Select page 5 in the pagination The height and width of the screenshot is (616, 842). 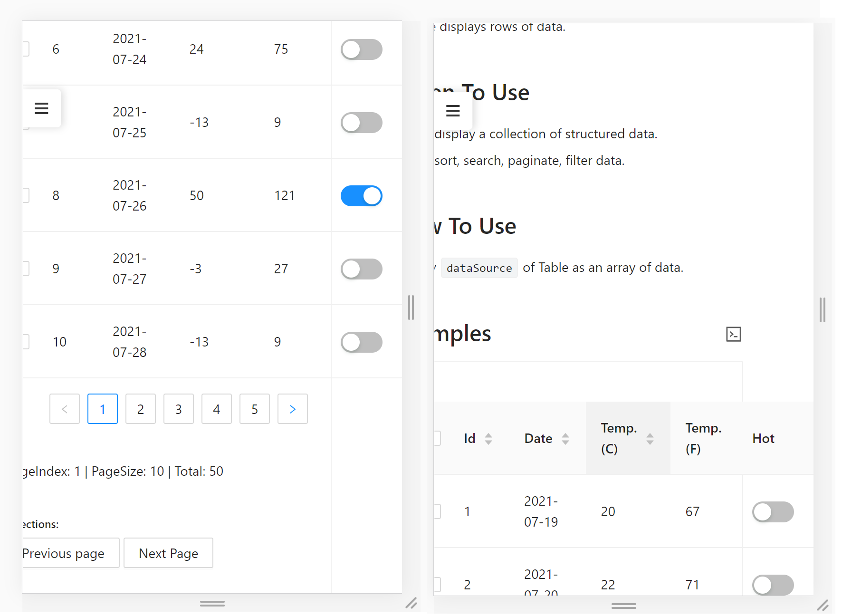(x=255, y=409)
